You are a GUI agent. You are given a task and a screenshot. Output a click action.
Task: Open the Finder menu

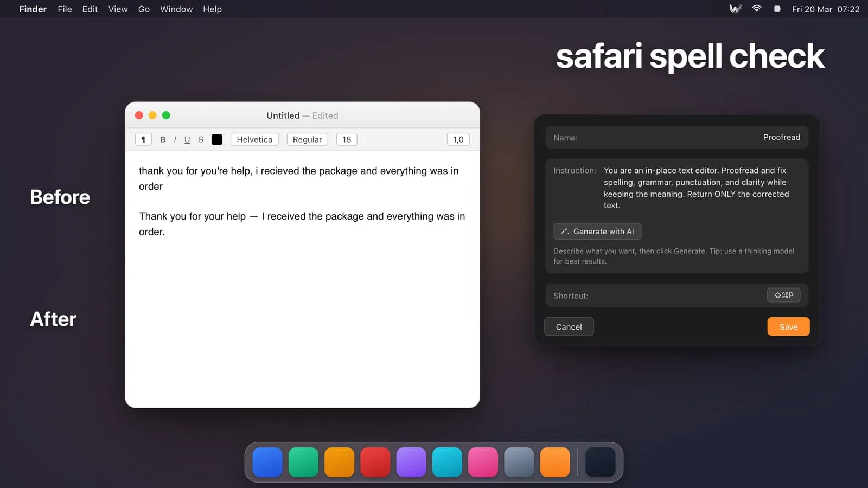(33, 9)
